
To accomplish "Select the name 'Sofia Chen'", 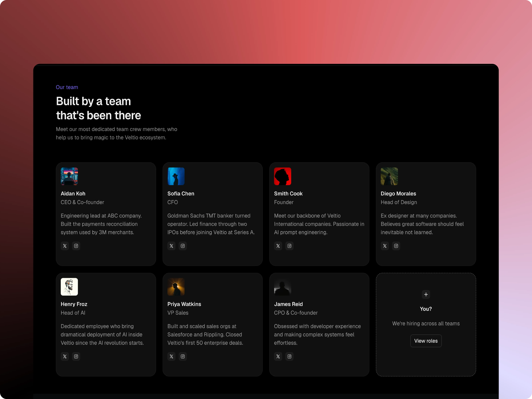I will tap(181, 194).
